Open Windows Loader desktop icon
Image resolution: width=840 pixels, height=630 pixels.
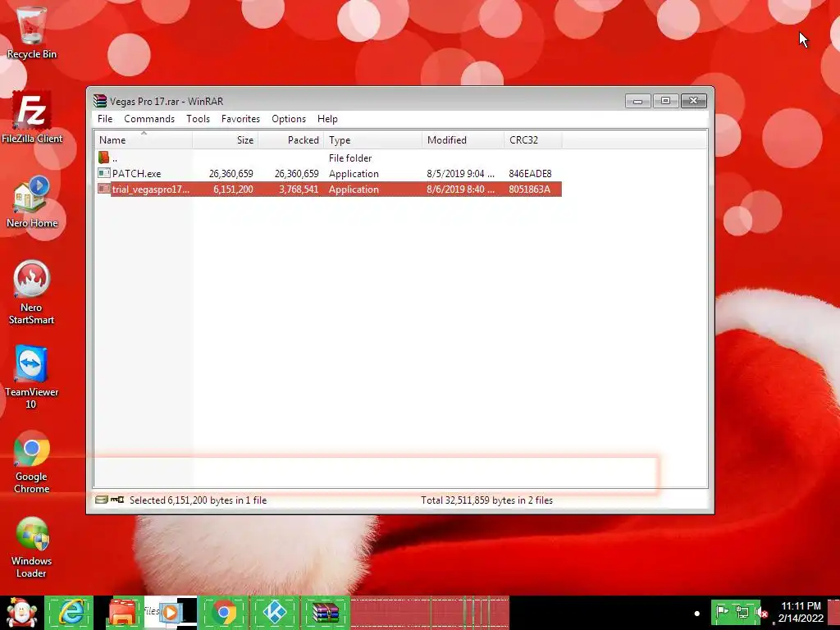coord(32,547)
